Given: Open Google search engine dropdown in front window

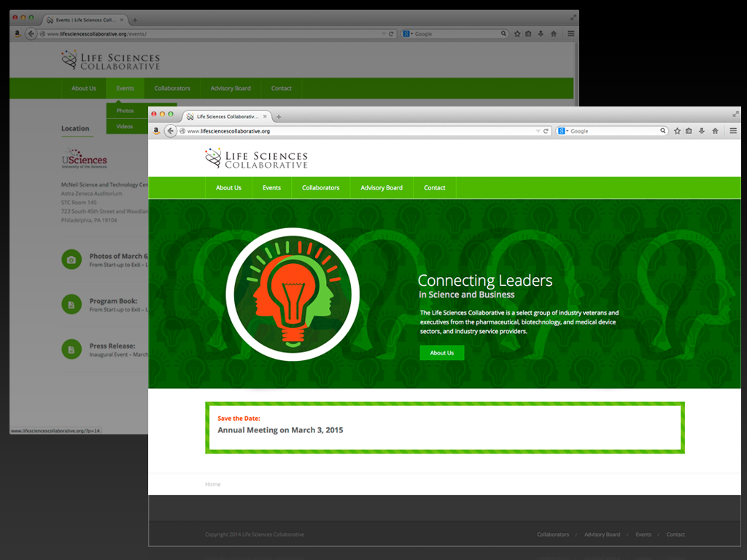Looking at the screenshot, I should tap(563, 131).
